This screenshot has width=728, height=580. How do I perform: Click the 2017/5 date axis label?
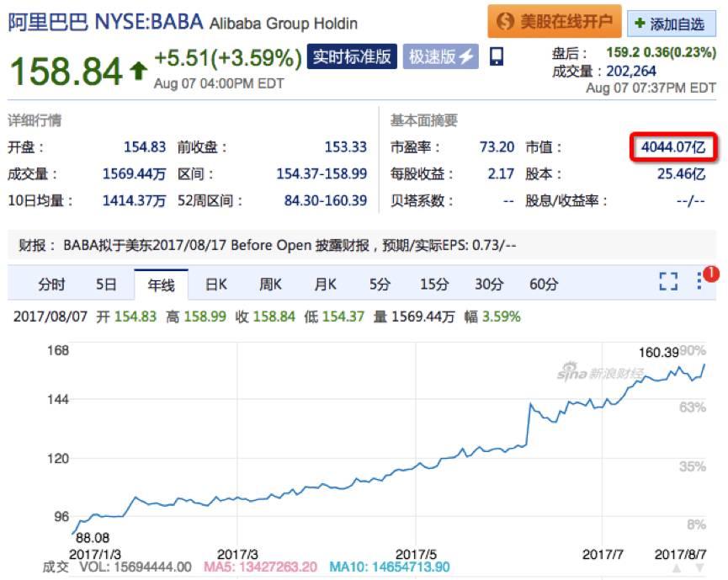click(416, 554)
